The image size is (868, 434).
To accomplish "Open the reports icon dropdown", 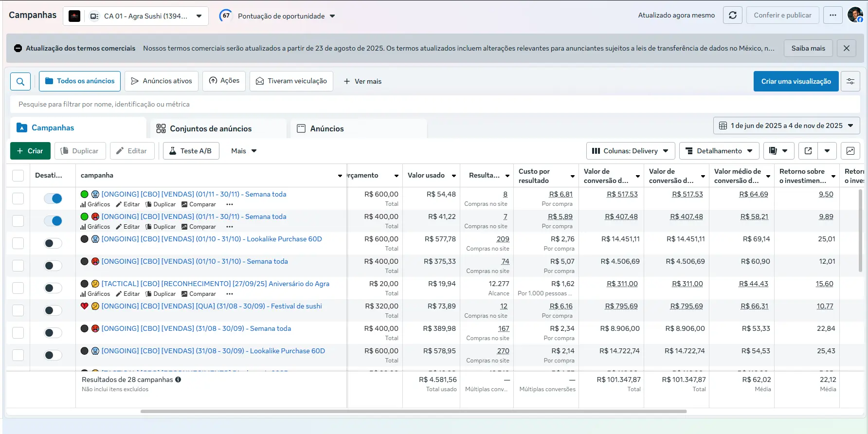I will (778, 151).
